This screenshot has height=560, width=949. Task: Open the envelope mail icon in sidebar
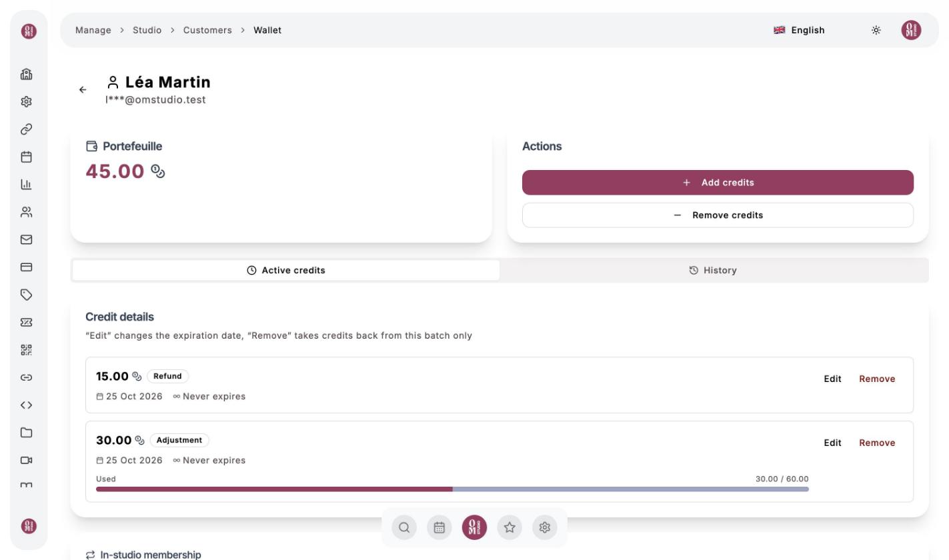pos(27,240)
